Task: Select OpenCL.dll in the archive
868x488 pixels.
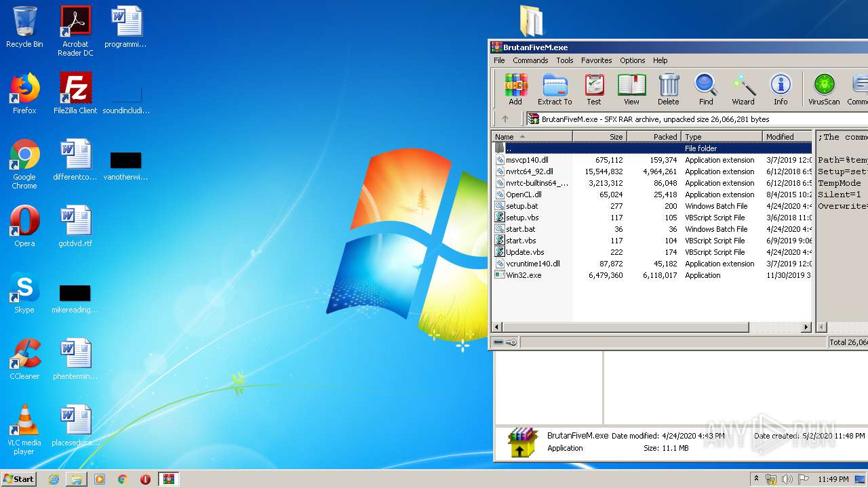Action: [x=652, y=195]
